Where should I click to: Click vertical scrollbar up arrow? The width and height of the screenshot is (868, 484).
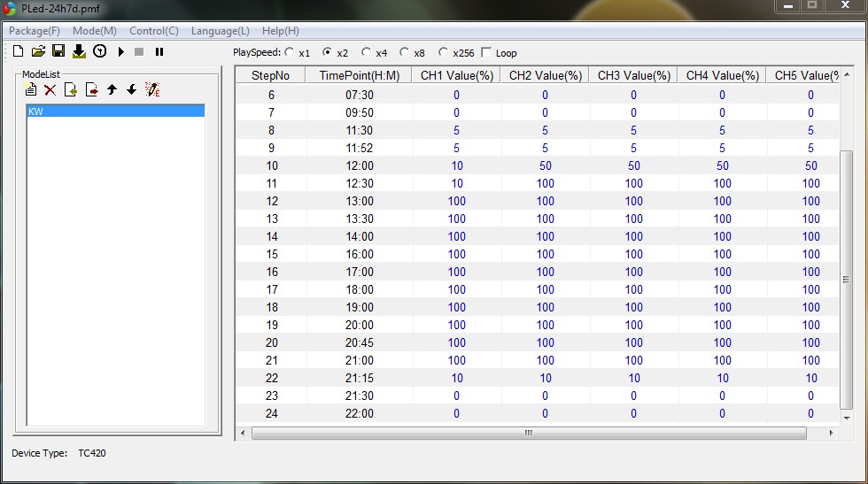[x=847, y=74]
